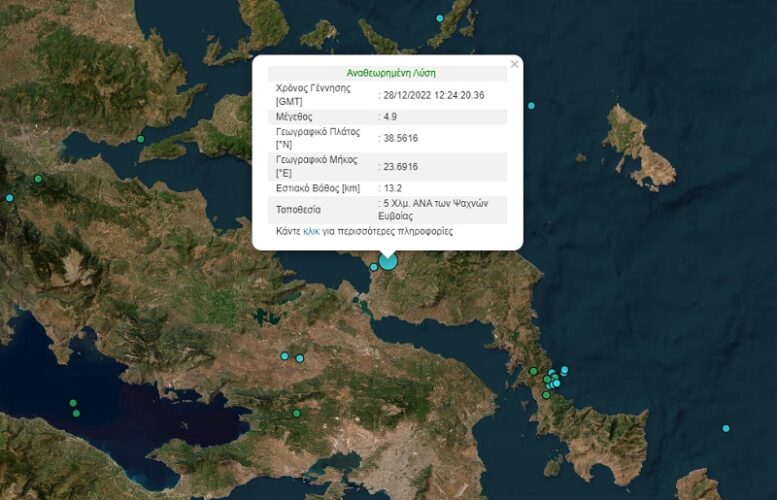Follow the 'κλικ' link for more information
Viewport: 777px width, 500px height.
tap(311, 231)
